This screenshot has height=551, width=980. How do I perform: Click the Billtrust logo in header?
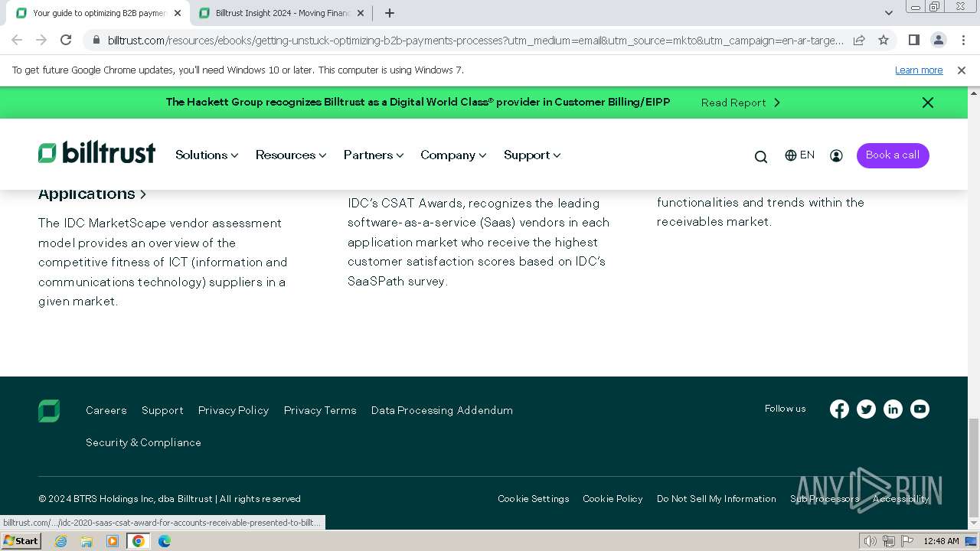coord(96,153)
